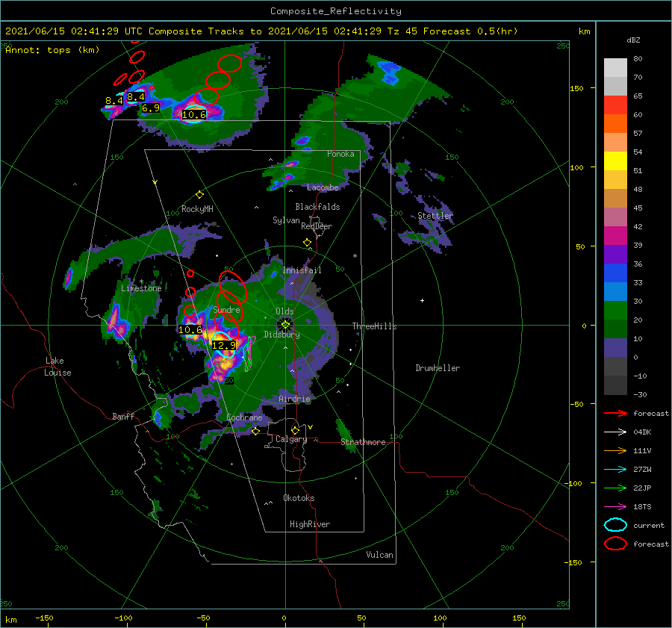Click the Vulcan label
Screen dimensions: 672x628
tap(379, 555)
